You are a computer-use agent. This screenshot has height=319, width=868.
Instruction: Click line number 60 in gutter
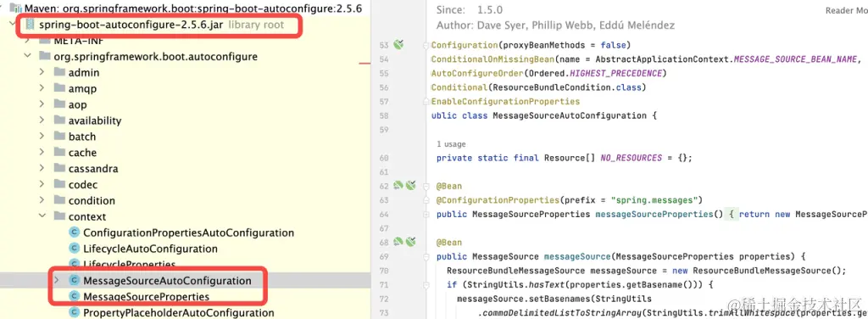pyautogui.click(x=384, y=158)
